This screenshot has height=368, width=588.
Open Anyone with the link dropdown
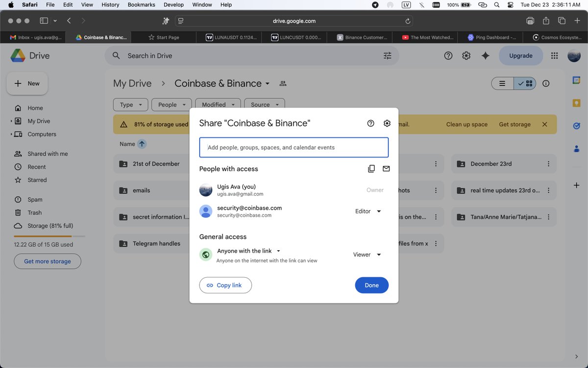[249, 251]
